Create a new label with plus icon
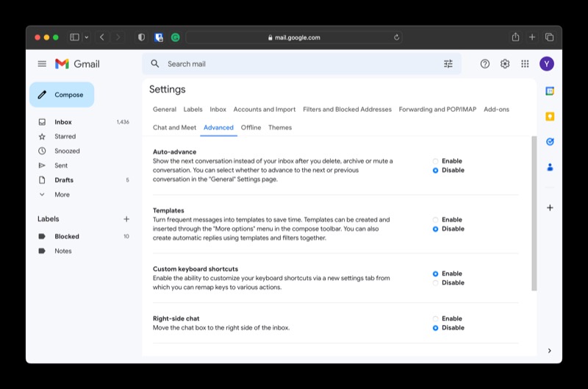Screen dimensions: 588x389 [126, 219]
